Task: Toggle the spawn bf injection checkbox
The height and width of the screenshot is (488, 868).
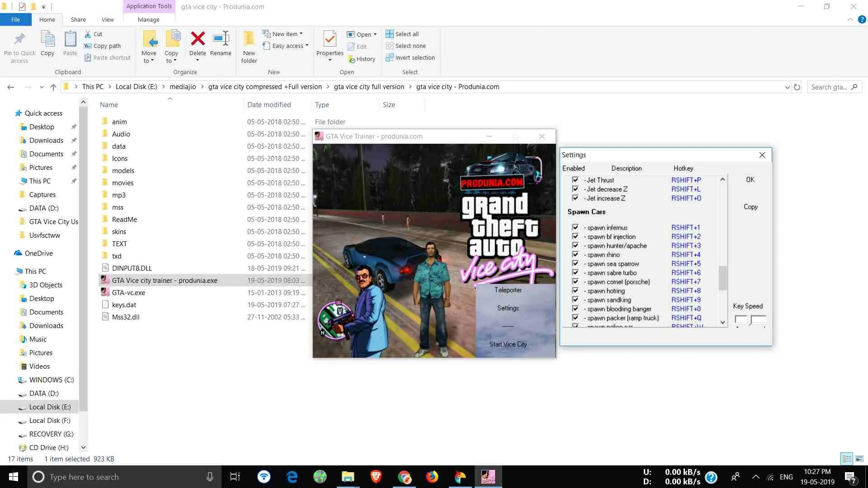Action: [575, 236]
